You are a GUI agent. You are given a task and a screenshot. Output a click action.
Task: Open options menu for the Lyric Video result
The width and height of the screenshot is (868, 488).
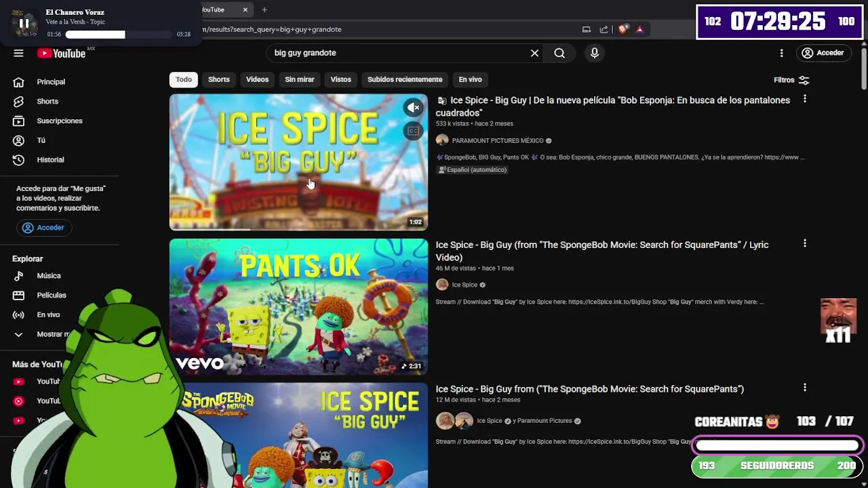coord(804,243)
